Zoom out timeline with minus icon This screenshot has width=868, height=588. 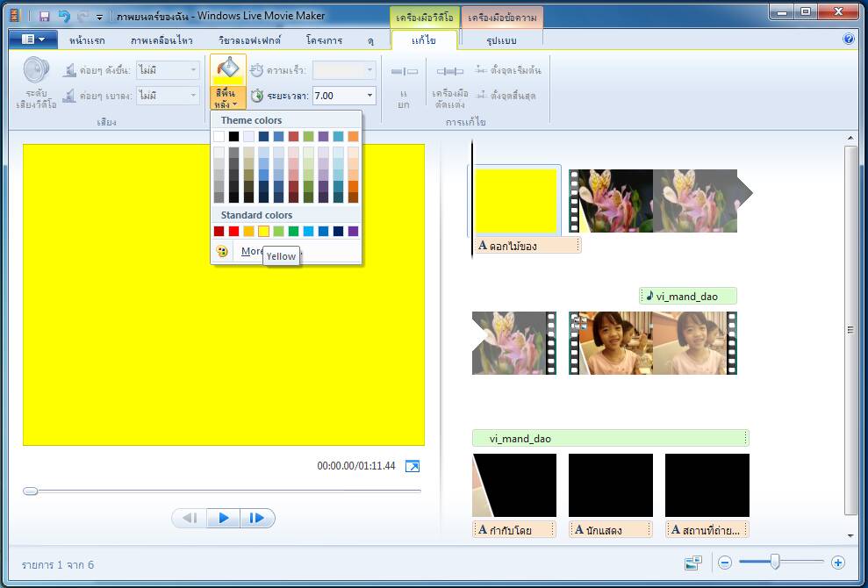[x=725, y=563]
